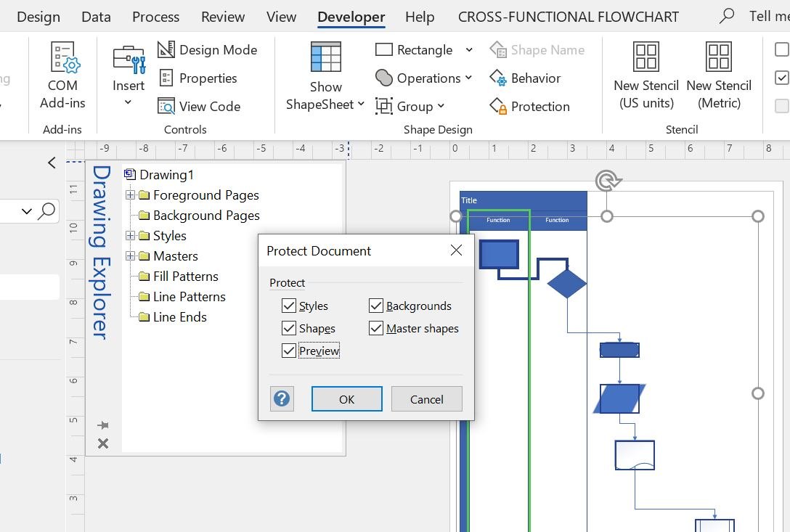Create New Stencil (US units)
790x532 pixels.
point(646,75)
